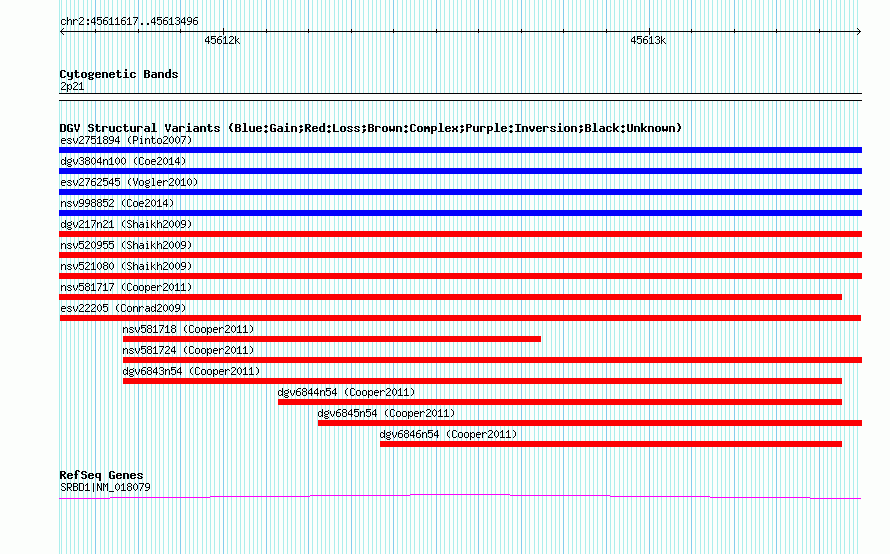Open dgv217n21 (Shaikh2009) variant label
The height and width of the screenshot is (554, 890).
pyautogui.click(x=126, y=224)
